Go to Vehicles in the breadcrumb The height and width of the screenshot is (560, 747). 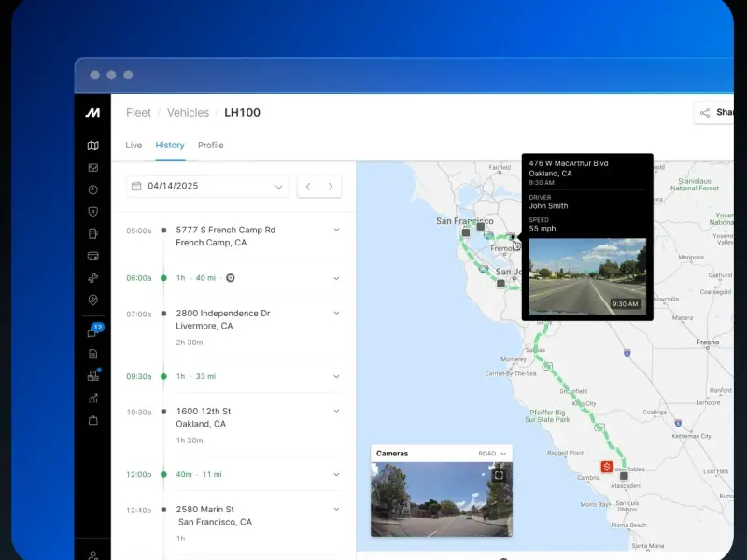(188, 113)
